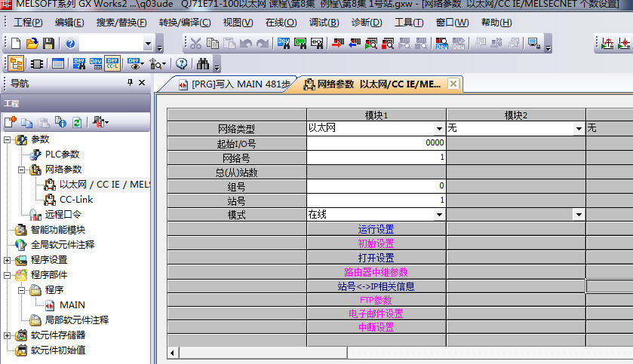Create a new project with the blank page icon
The image size is (633, 364).
[16, 43]
